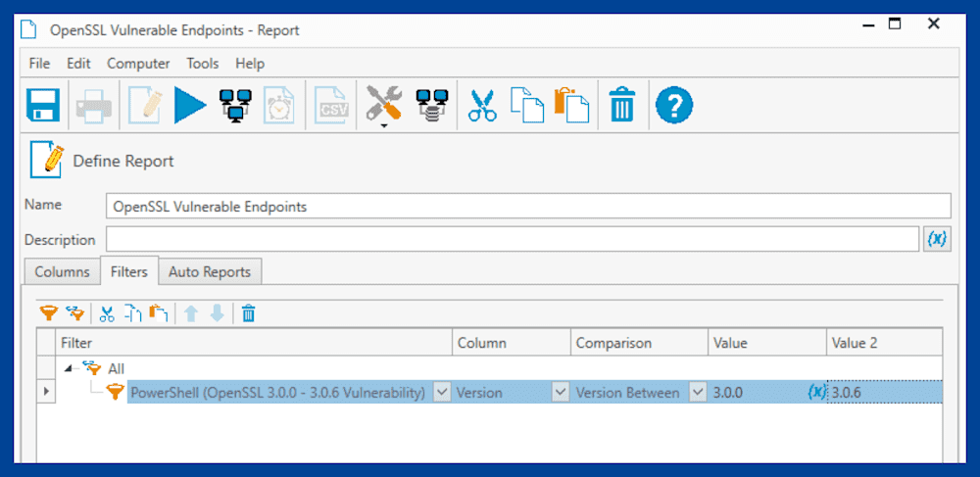Click the Paste icon in the filters toolbar
980x477 pixels.
[158, 312]
